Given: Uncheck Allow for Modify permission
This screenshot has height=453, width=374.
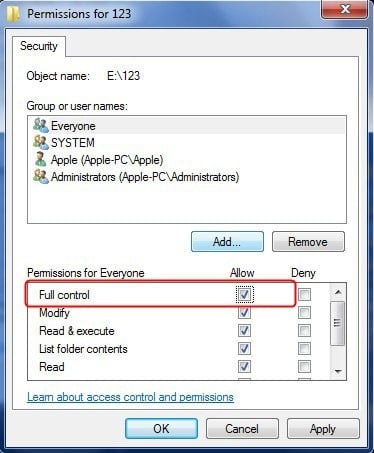Looking at the screenshot, I should (244, 313).
